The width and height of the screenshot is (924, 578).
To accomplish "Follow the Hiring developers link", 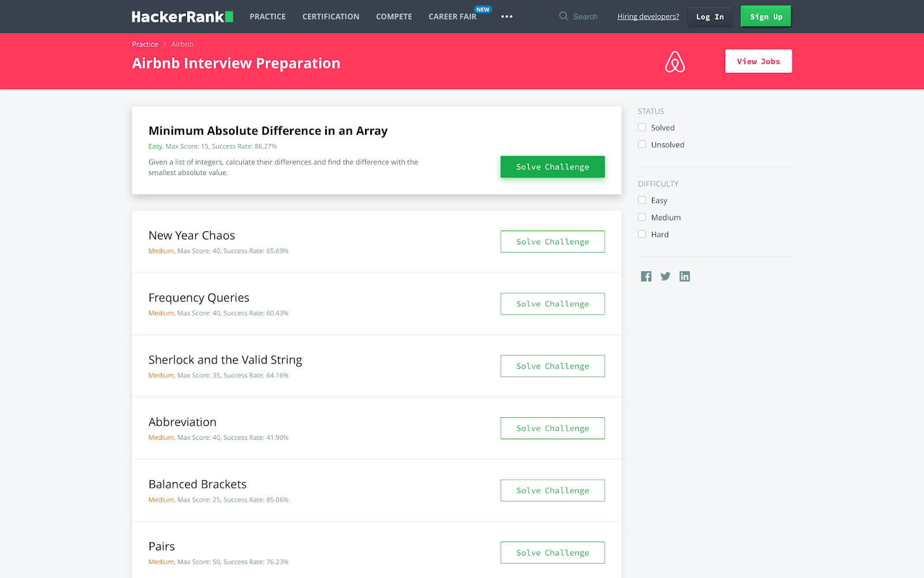I will (x=648, y=17).
